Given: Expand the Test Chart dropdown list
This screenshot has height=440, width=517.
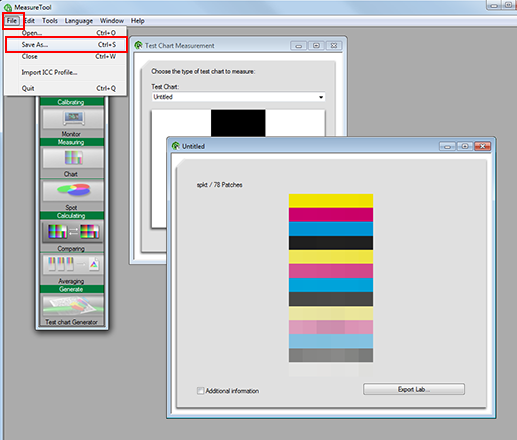Looking at the screenshot, I should pyautogui.click(x=321, y=97).
